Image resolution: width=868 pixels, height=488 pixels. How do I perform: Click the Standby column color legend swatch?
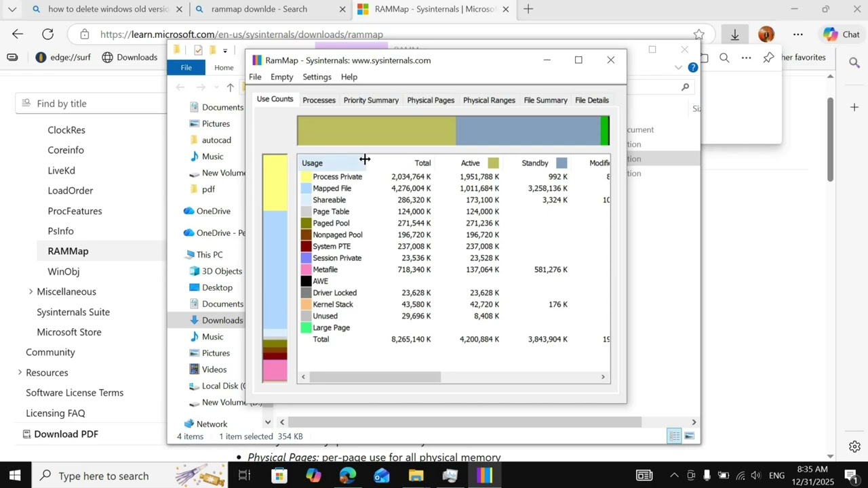click(561, 163)
